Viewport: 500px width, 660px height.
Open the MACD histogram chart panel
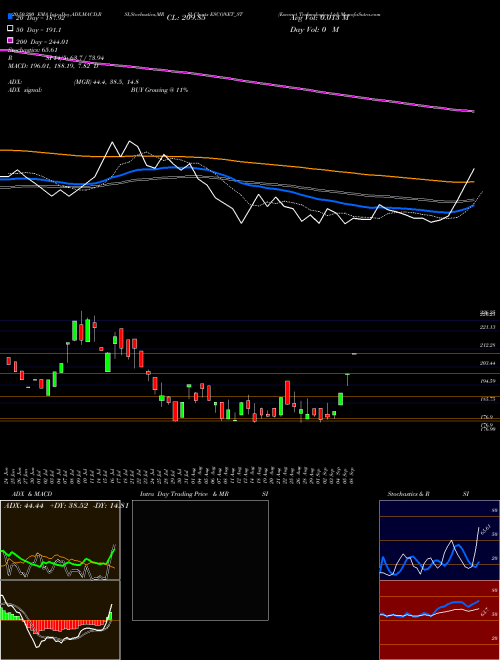point(60,620)
